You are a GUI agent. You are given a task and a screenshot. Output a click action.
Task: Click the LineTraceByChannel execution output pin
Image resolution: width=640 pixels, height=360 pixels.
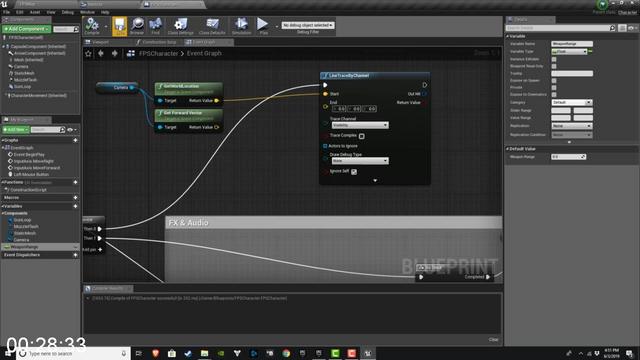[x=424, y=85]
